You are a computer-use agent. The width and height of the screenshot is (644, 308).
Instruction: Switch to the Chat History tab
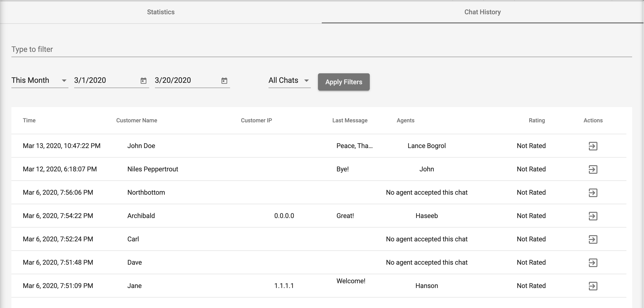click(482, 12)
